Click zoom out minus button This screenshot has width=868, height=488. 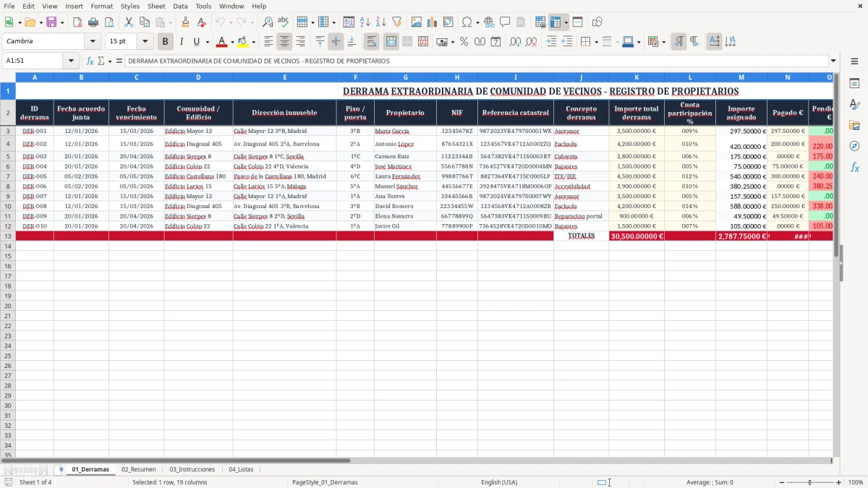[781, 482]
